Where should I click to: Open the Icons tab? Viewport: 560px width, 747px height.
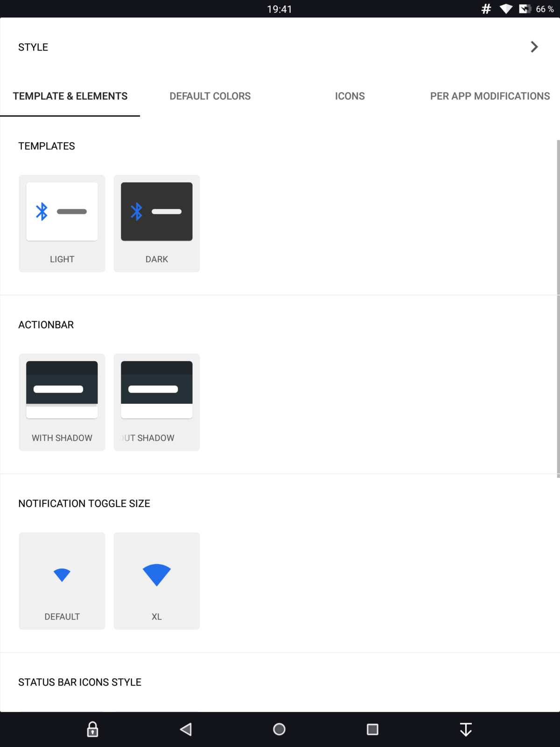350,96
